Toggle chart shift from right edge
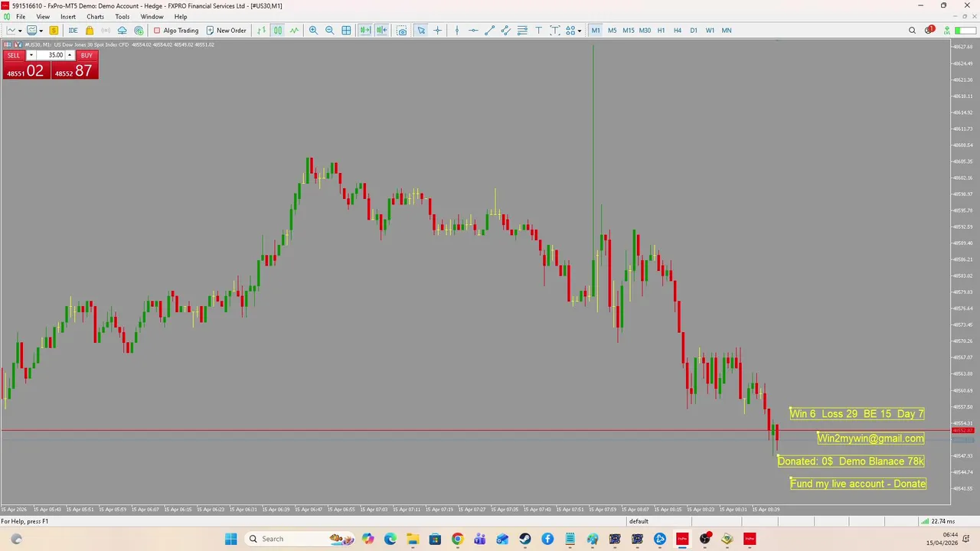Viewport: 980px width, 551px height. (381, 31)
